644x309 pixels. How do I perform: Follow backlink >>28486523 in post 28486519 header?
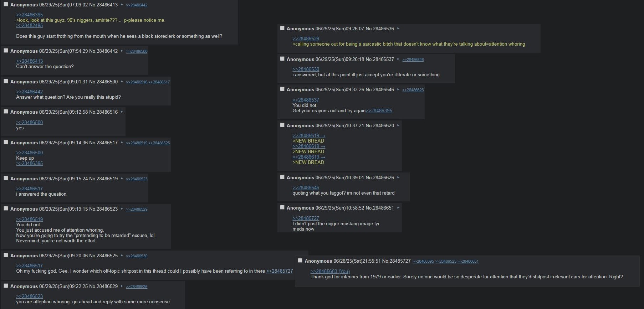[137, 179]
